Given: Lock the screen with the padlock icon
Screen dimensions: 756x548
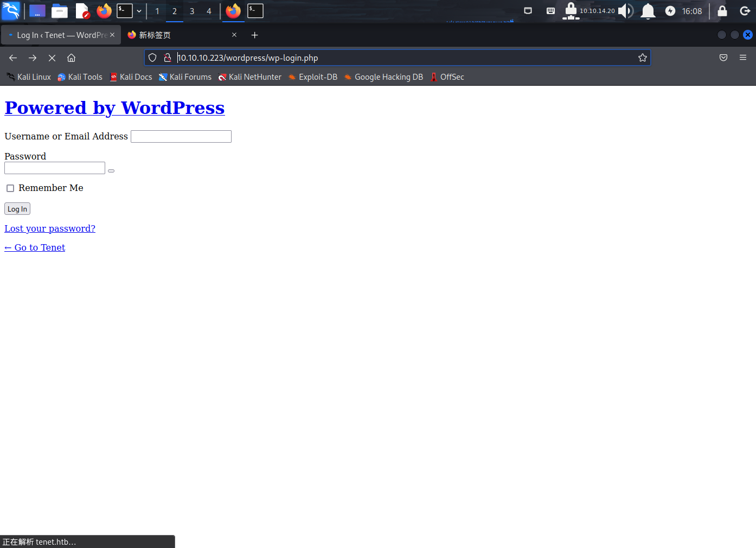Looking at the screenshot, I should [x=722, y=11].
